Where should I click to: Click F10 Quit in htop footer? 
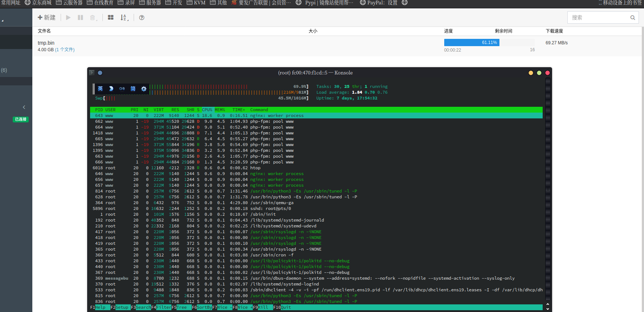click(282, 307)
